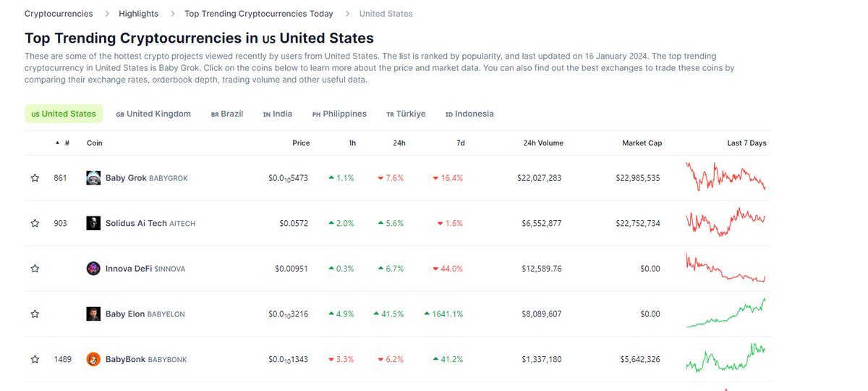Open the Baby Grok 7-day sparkline chart
The width and height of the screenshot is (868, 391).
pyautogui.click(x=726, y=177)
